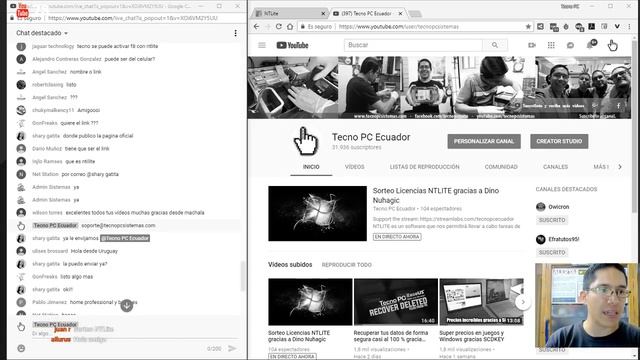Click SUSCRITO under Efratutos95
The width and height of the screenshot is (640, 360).
[552, 252]
